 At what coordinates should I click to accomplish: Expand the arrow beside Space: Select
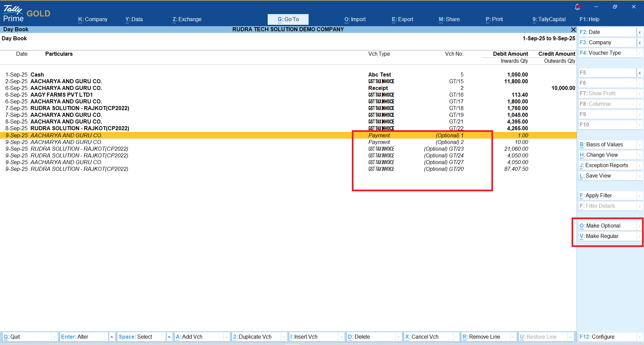pos(169,337)
